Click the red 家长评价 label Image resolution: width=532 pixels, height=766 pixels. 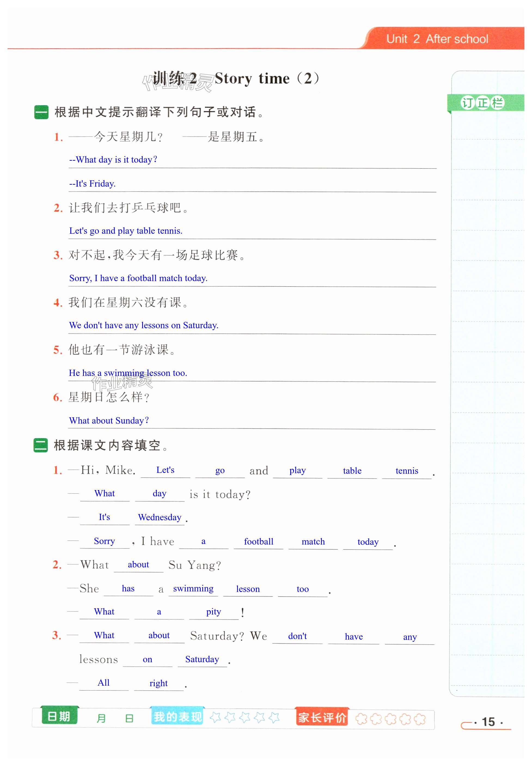click(x=322, y=717)
